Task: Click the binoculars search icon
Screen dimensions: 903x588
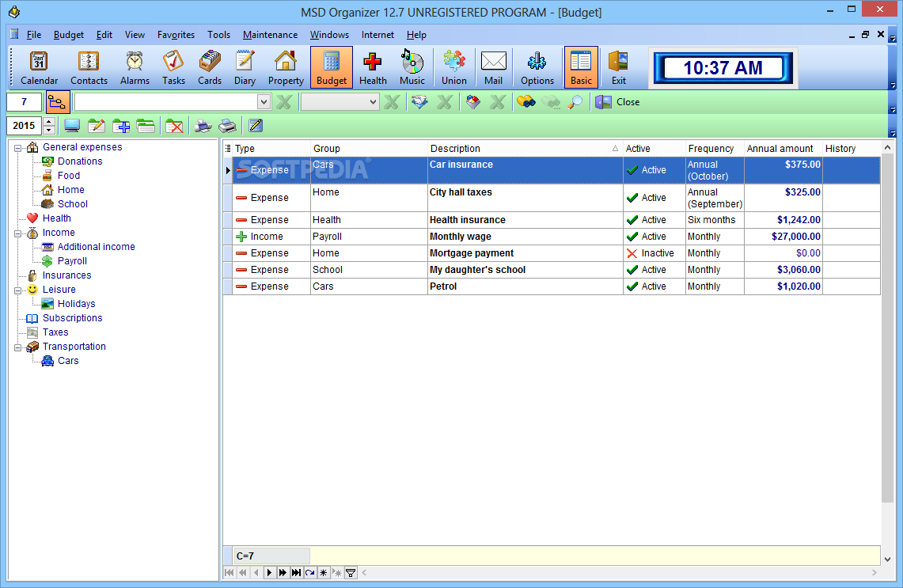Action: point(525,103)
